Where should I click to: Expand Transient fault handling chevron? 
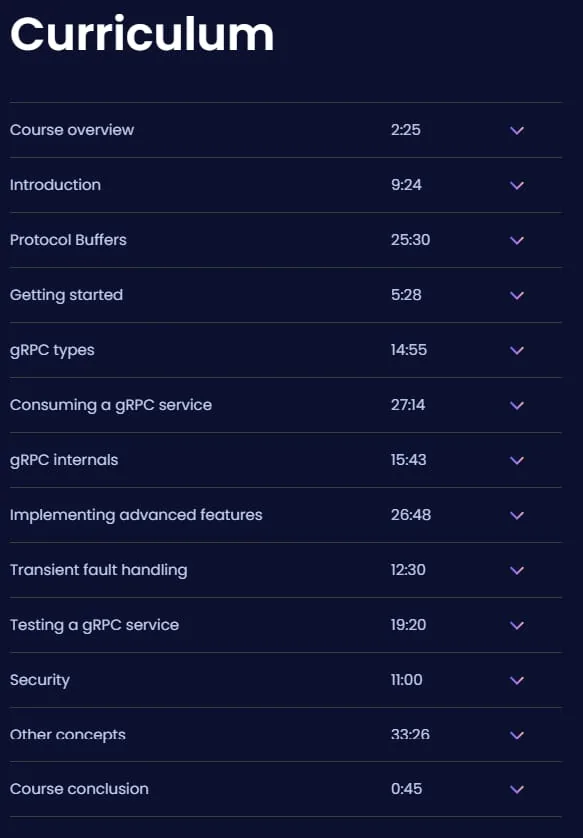(x=517, y=571)
